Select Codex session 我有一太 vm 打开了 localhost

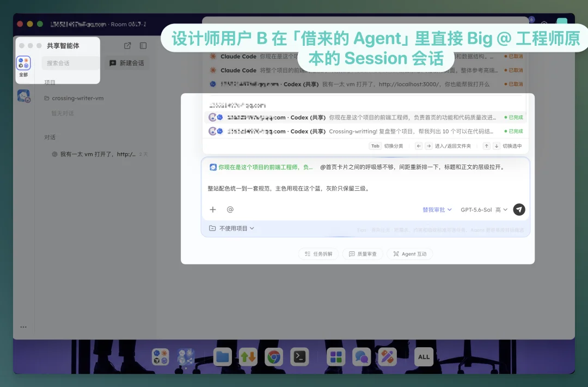tap(365, 84)
